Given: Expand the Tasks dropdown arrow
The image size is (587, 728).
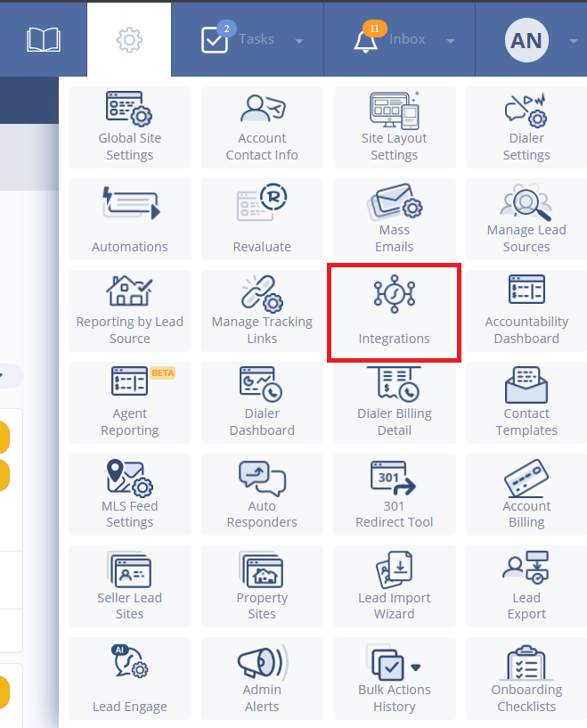Looking at the screenshot, I should tap(299, 41).
